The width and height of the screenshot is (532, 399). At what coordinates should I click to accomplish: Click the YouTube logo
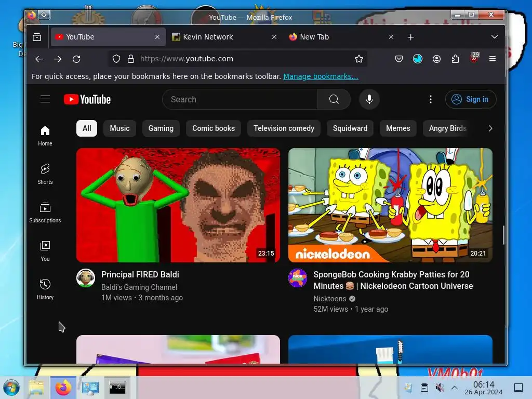[87, 99]
